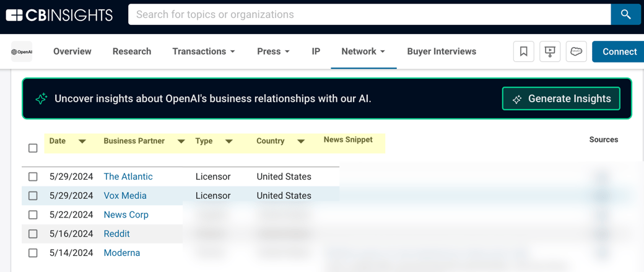The height and width of the screenshot is (272, 644).
Task: Click the Connect button
Action: [x=619, y=52]
